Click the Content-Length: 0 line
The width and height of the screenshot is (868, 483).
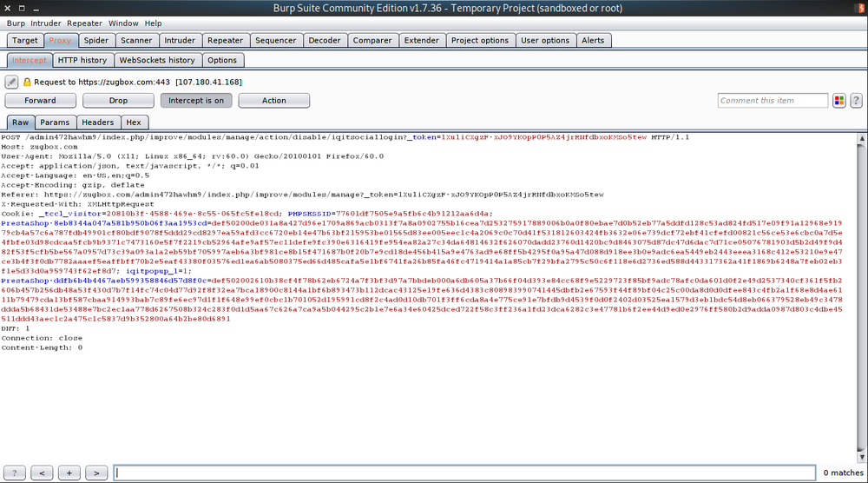42,347
